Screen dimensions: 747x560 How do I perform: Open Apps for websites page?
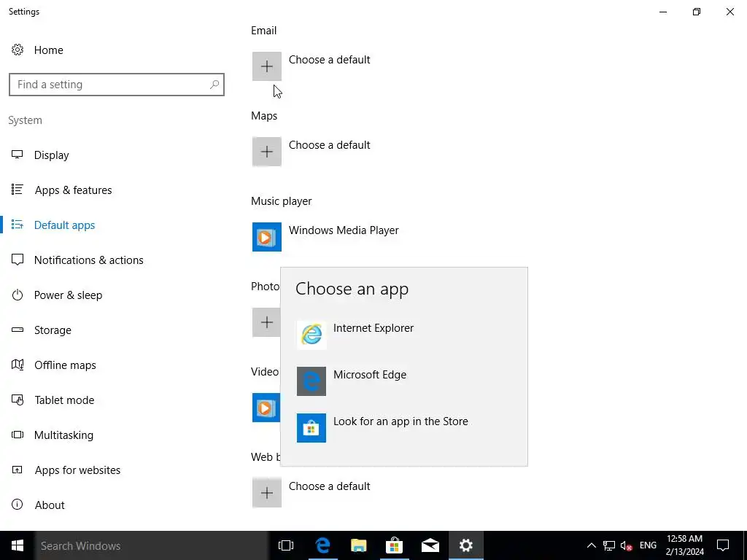[77, 470]
